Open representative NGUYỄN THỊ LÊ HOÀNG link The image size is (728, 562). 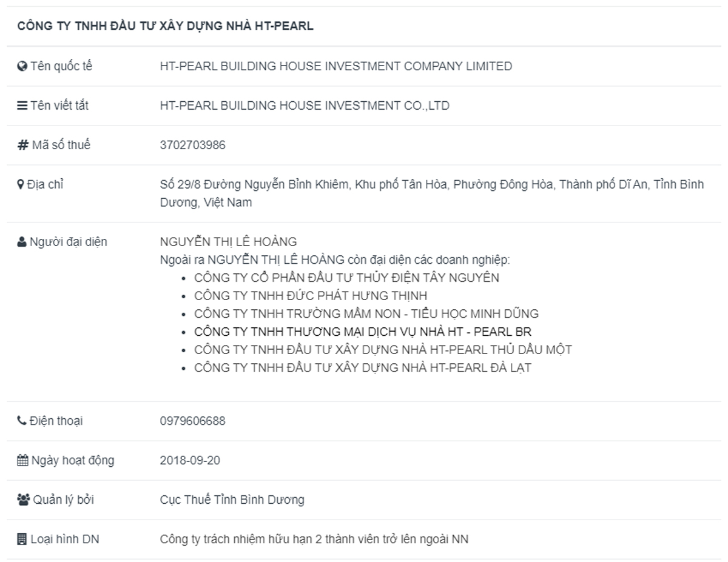pos(228,242)
